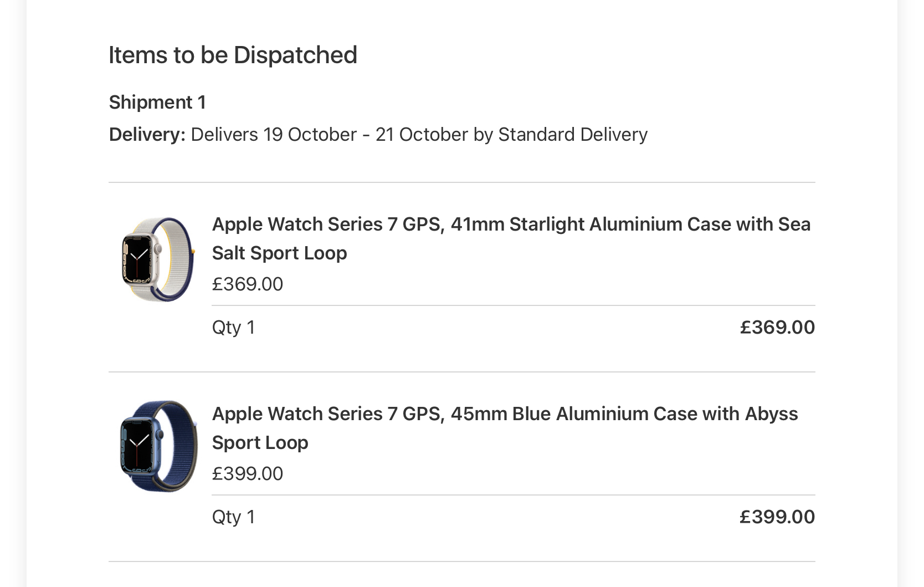Click the Standard Delivery text
Screen dimensions: 924x587
coord(573,135)
